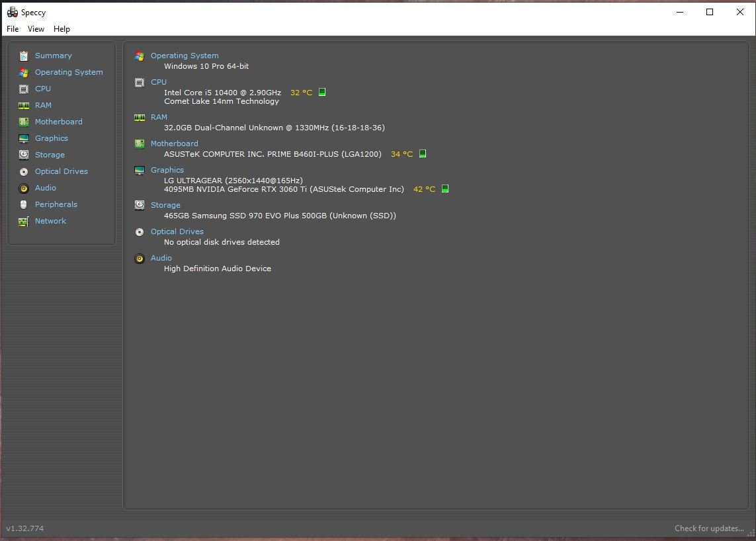Image resolution: width=756 pixels, height=541 pixels.
Task: Click the 42 °C graphics temperature value
Action: 424,190
